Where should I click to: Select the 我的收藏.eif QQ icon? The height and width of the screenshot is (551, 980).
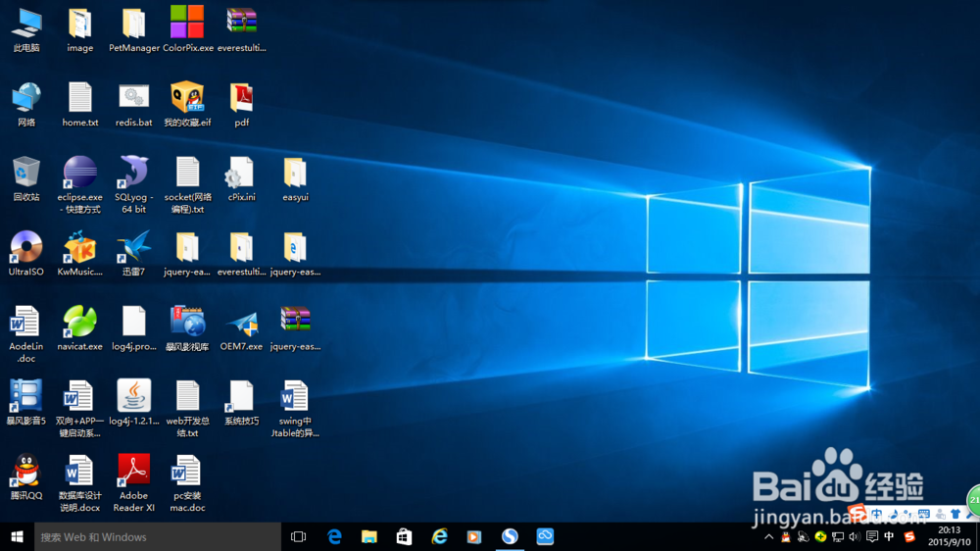[x=187, y=105]
